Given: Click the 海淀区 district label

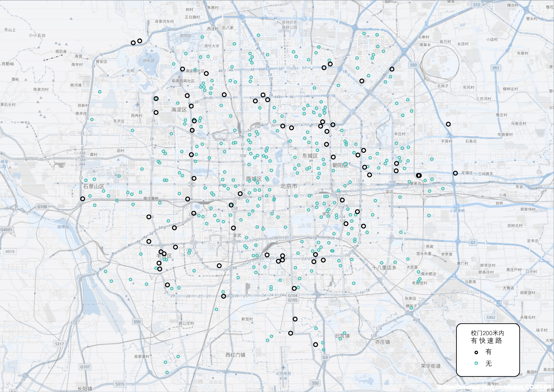Looking at the screenshot, I should 179,110.
